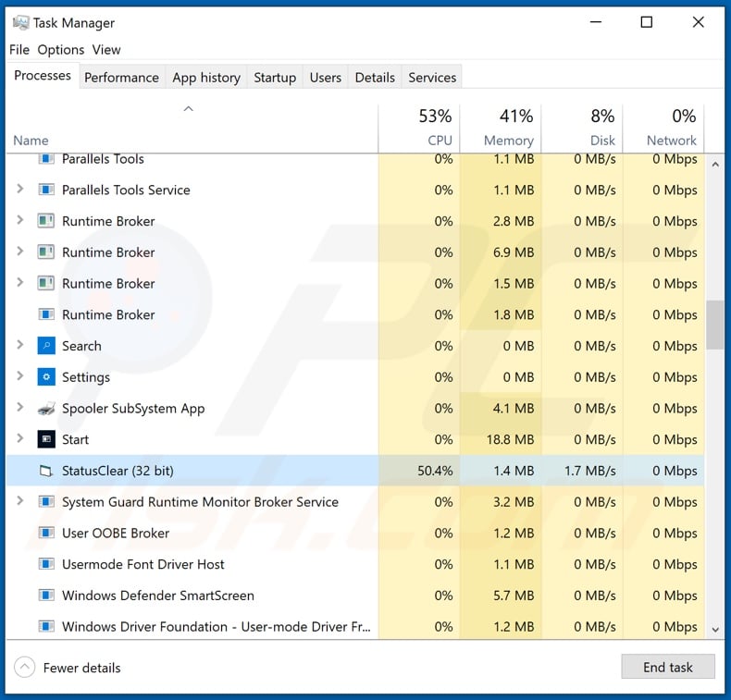Sort by the Network column header
731x700 pixels.
coord(663,129)
